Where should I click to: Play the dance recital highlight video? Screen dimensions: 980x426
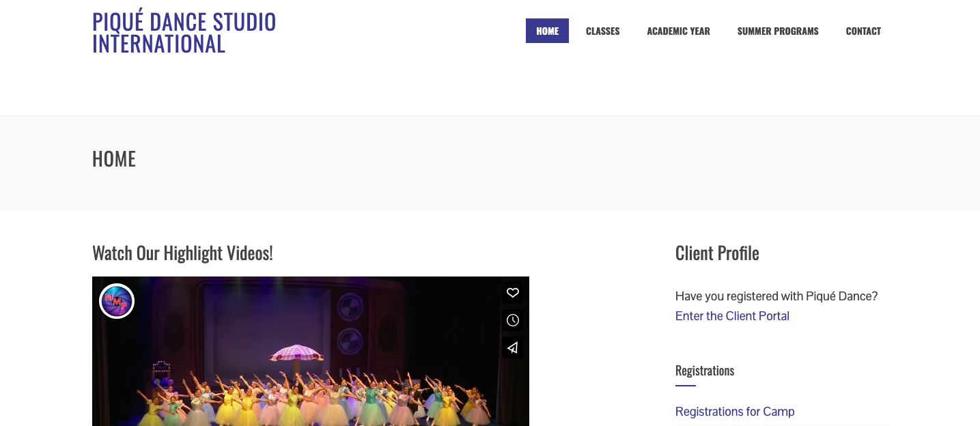(311, 352)
